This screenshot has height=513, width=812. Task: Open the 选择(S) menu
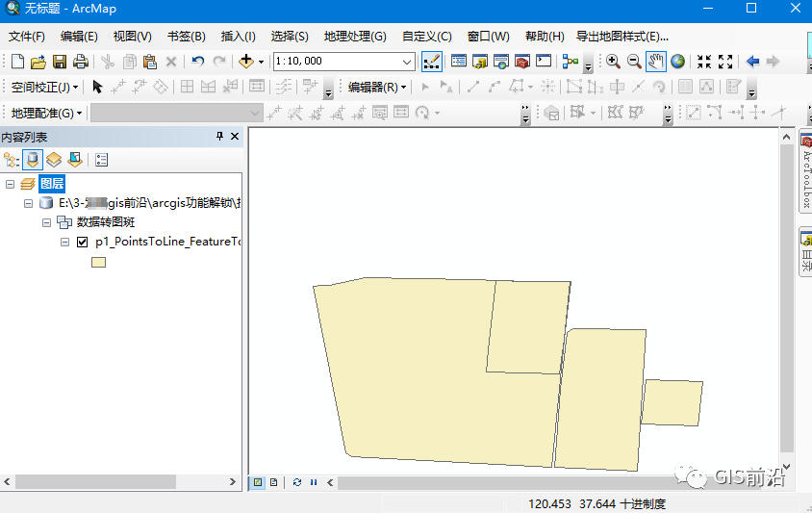[x=290, y=37]
